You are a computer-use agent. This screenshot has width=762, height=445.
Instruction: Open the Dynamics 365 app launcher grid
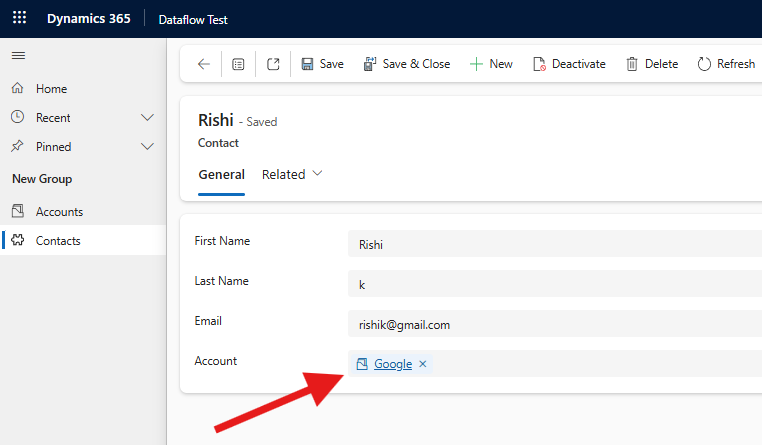click(x=19, y=19)
